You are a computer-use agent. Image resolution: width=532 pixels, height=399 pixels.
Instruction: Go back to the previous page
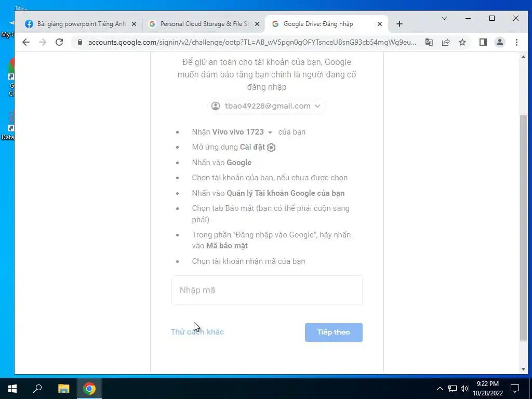[26, 42]
